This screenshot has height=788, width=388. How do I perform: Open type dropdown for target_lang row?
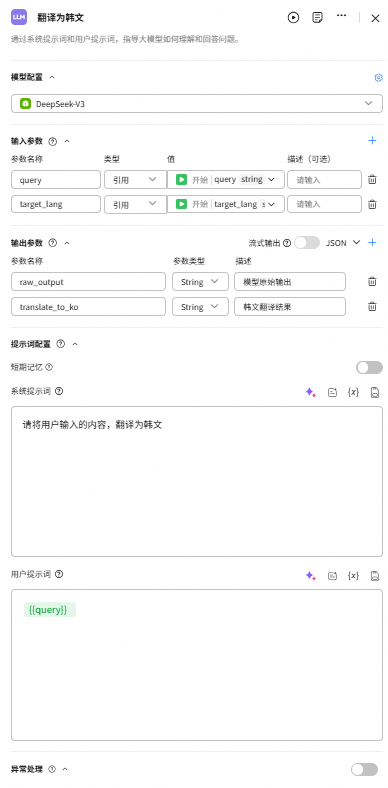tap(135, 205)
